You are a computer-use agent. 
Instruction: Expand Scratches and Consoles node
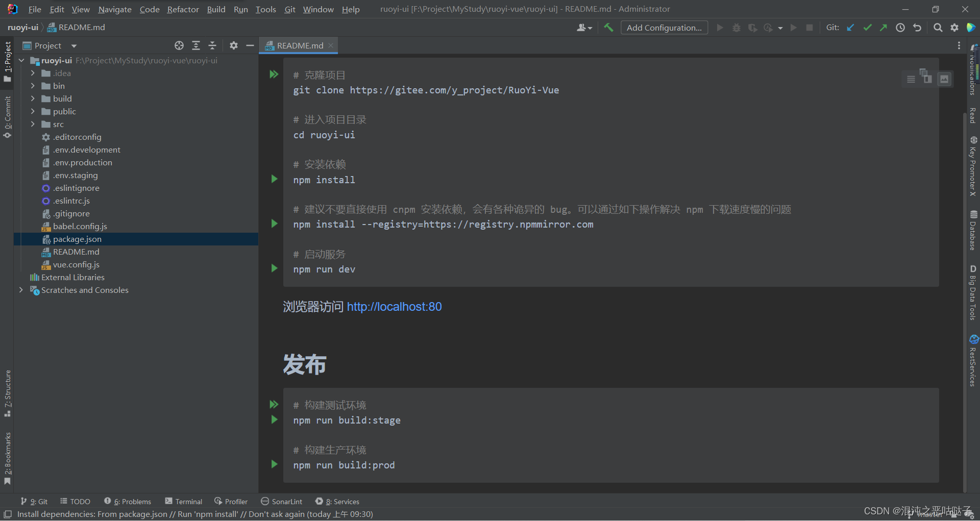[21, 290]
